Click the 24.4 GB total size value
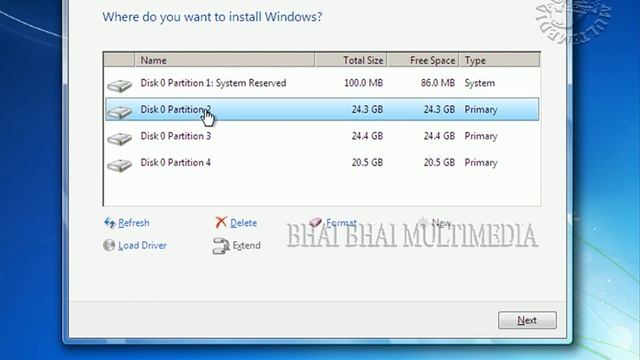640x360 pixels. (367, 136)
